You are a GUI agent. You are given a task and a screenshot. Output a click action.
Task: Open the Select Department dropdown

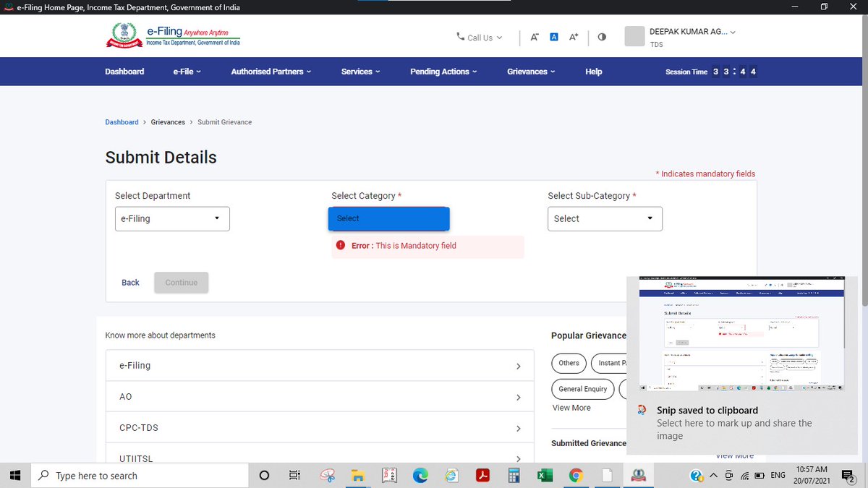click(172, 218)
